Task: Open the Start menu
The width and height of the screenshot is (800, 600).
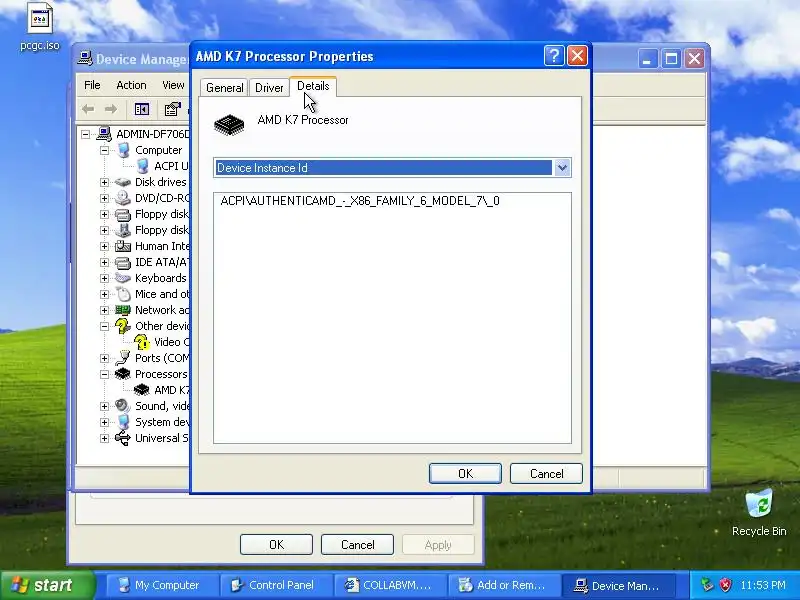Action: (x=48, y=585)
